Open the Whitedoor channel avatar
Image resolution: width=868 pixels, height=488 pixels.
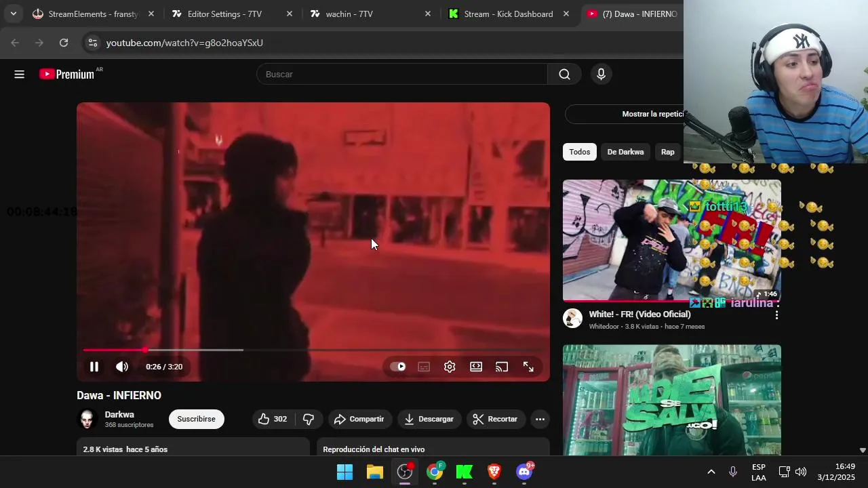[573, 319]
